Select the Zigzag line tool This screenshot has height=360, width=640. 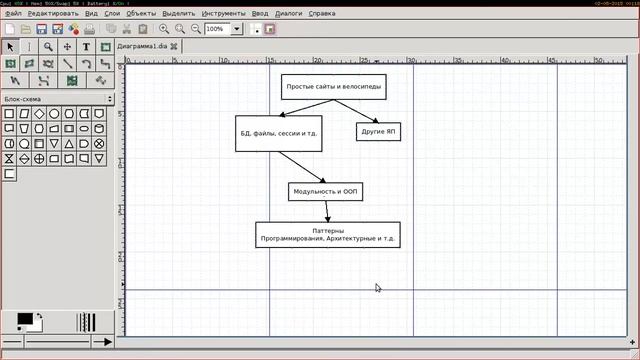105,64
